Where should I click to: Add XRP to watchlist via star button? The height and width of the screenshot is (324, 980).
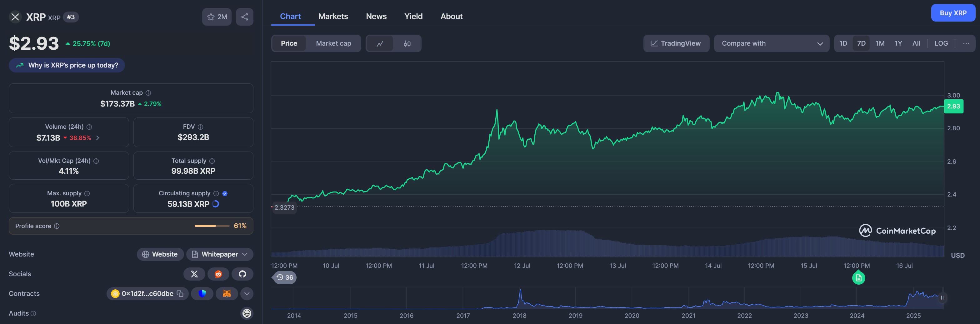(217, 17)
